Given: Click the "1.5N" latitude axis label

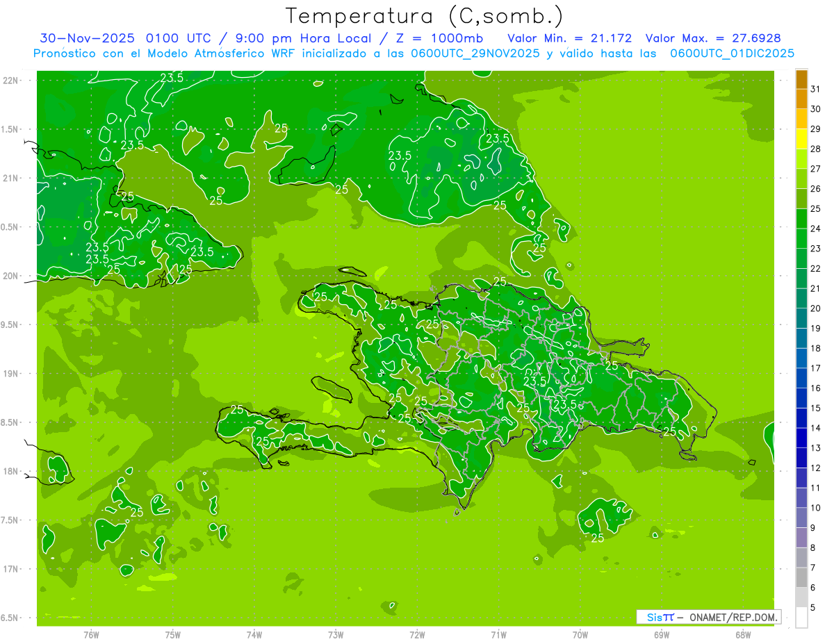Looking at the screenshot, I should pyautogui.click(x=10, y=129).
